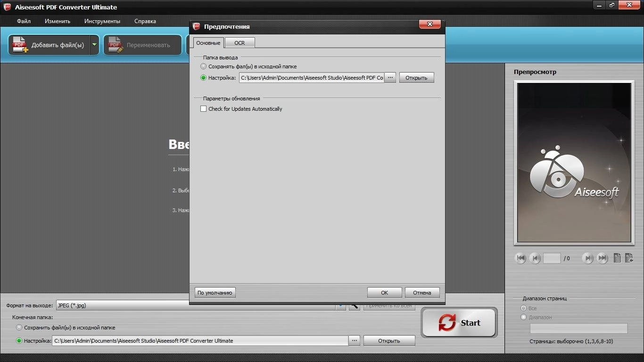
Task: Select save in source folder radio in Preferences
Action: pos(204,66)
